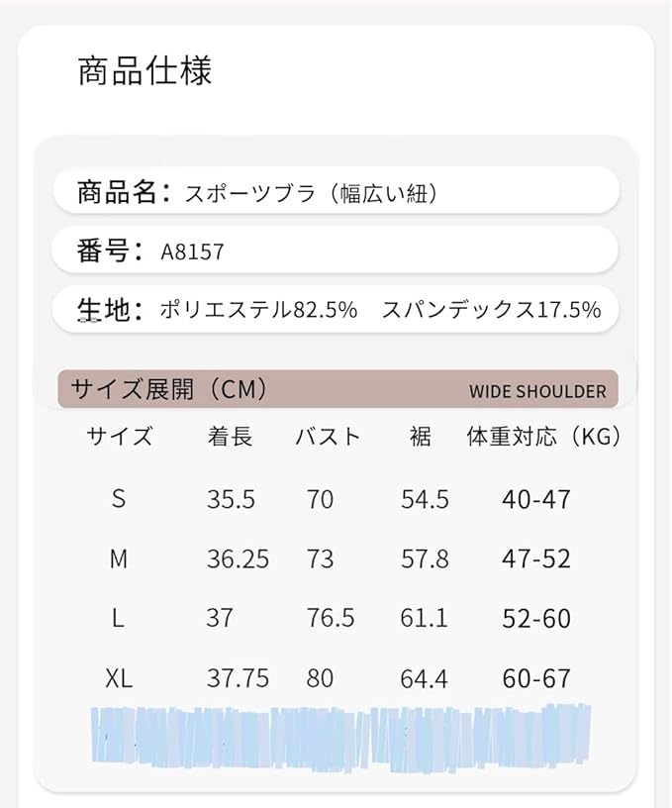Select the M size row label
Screen dimensions: 672x808
point(119,559)
